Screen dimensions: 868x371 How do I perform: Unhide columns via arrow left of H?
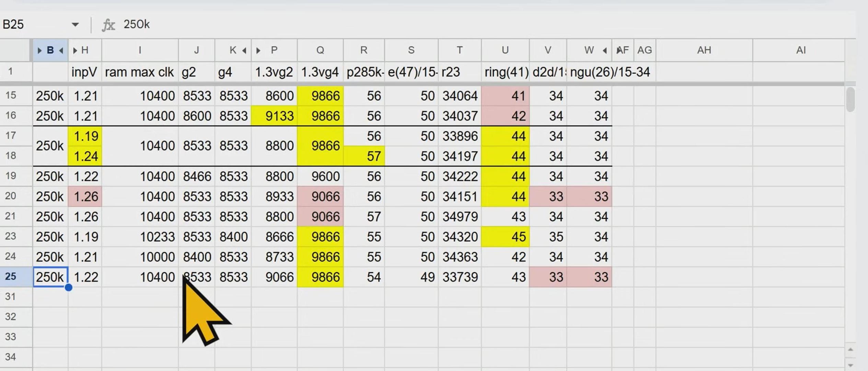[x=75, y=50]
